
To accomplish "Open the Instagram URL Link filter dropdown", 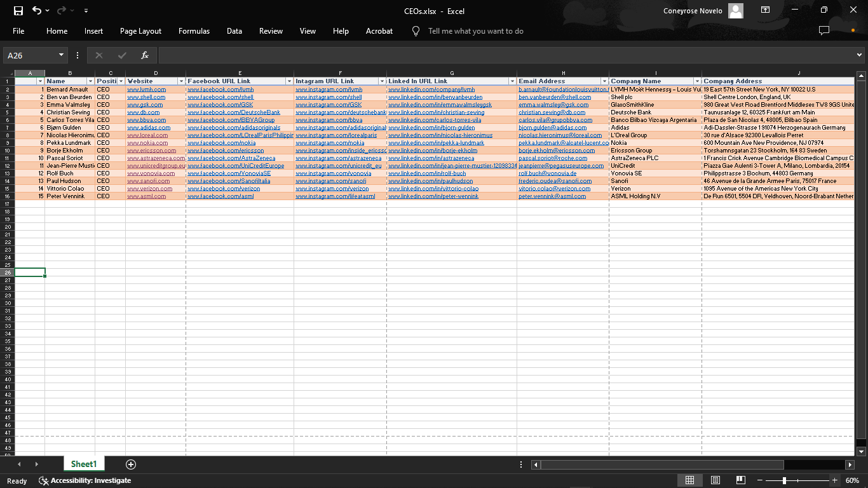I will 382,81.
